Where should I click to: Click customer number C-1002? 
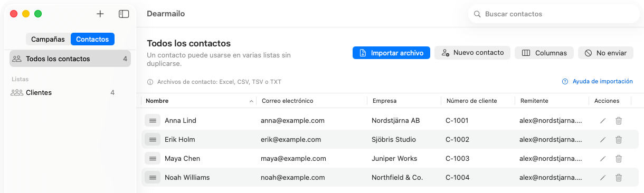point(458,139)
